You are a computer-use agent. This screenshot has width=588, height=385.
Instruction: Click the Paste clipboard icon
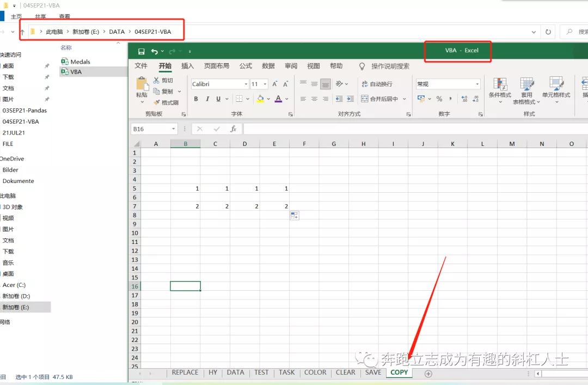142,83
